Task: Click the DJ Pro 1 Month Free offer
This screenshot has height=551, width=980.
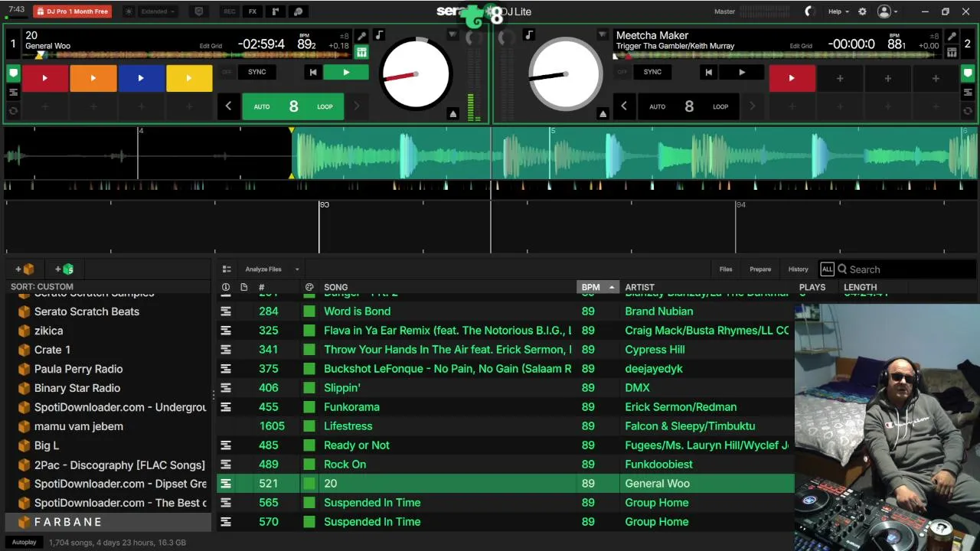Action: [x=72, y=11]
